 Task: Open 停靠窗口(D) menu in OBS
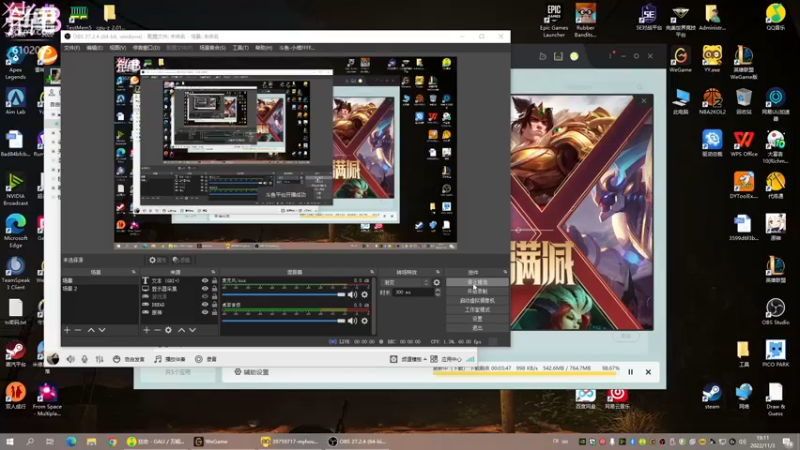coord(146,48)
